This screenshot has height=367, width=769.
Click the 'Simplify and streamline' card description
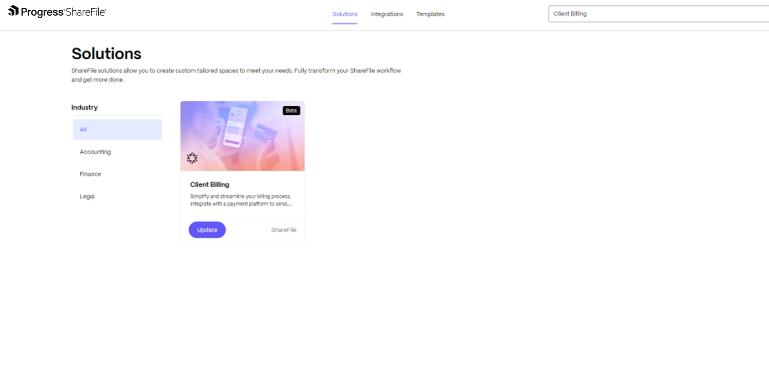241,200
